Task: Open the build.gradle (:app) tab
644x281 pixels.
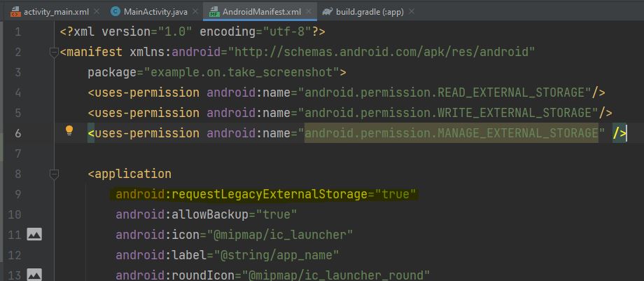Action: click(370, 12)
